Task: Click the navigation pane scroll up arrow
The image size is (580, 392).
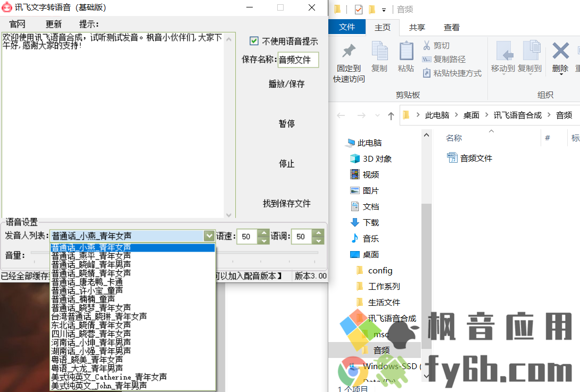Action: click(x=427, y=135)
